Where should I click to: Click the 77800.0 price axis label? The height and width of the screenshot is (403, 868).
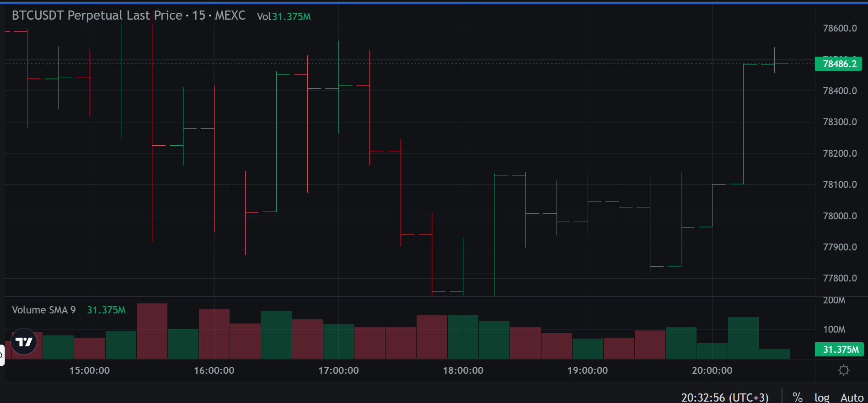[840, 278]
